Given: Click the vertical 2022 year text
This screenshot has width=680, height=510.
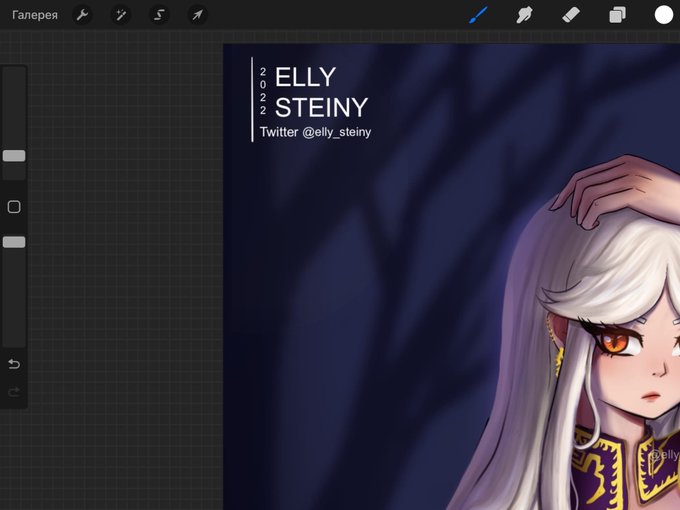Looking at the screenshot, I should (263, 91).
